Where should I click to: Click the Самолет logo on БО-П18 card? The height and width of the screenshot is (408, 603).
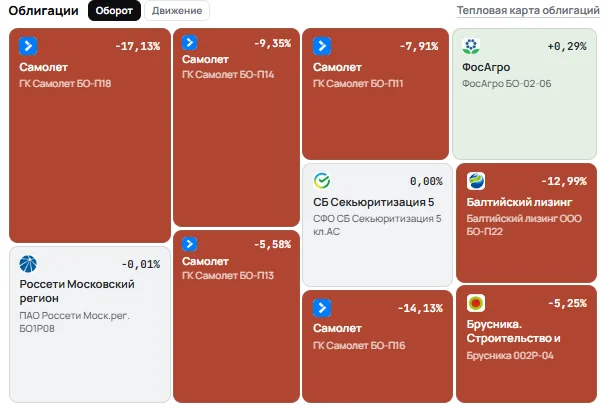tap(28, 46)
